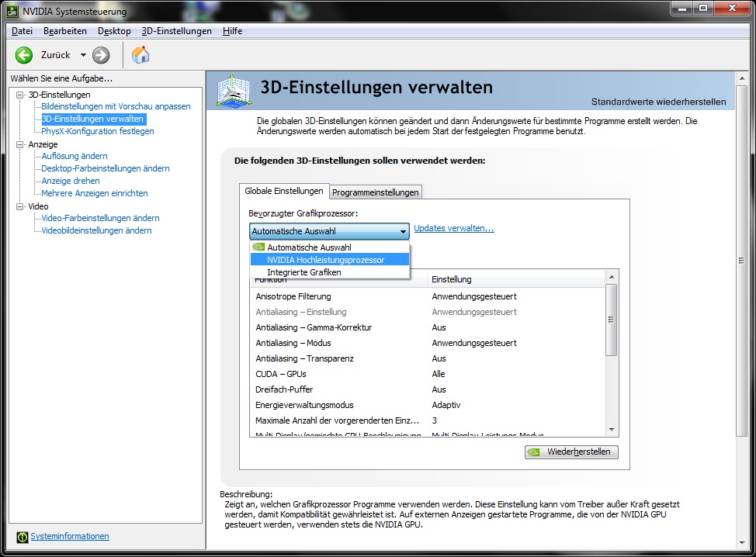The width and height of the screenshot is (756, 557).
Task: Select the CUDA – GPUs row
Action: 428,374
